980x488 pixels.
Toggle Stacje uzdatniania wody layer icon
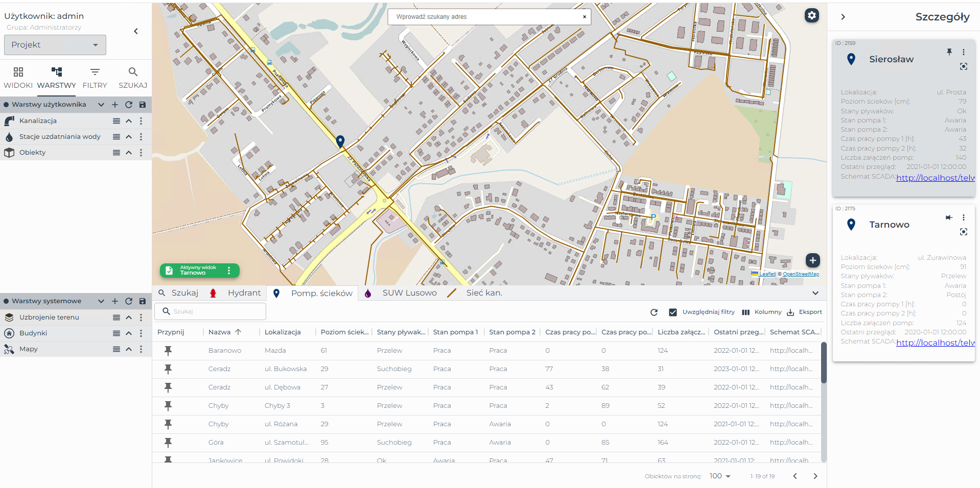click(9, 137)
